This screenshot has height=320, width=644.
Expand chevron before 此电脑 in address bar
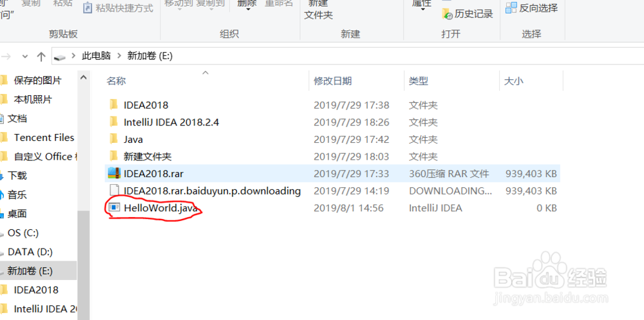(74, 56)
